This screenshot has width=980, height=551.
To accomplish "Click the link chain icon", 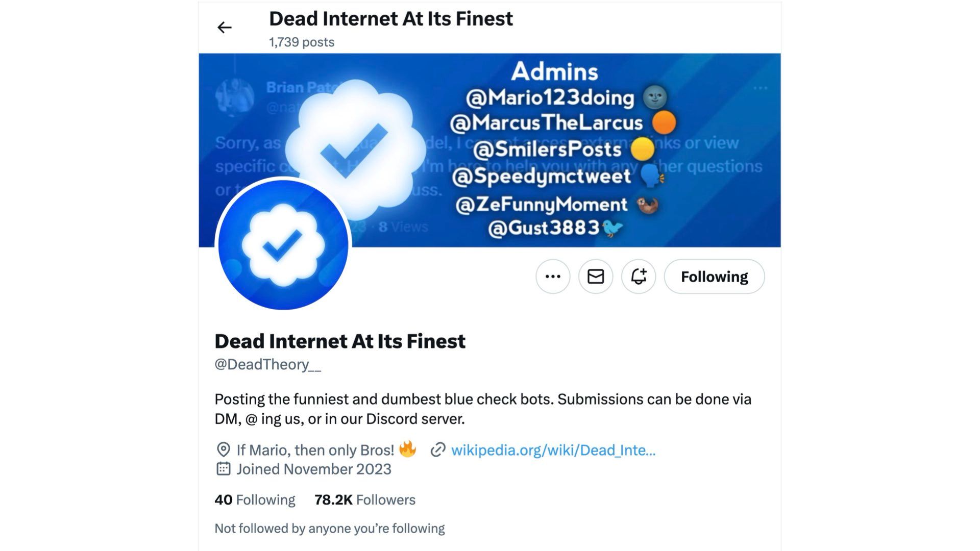I will 438,450.
